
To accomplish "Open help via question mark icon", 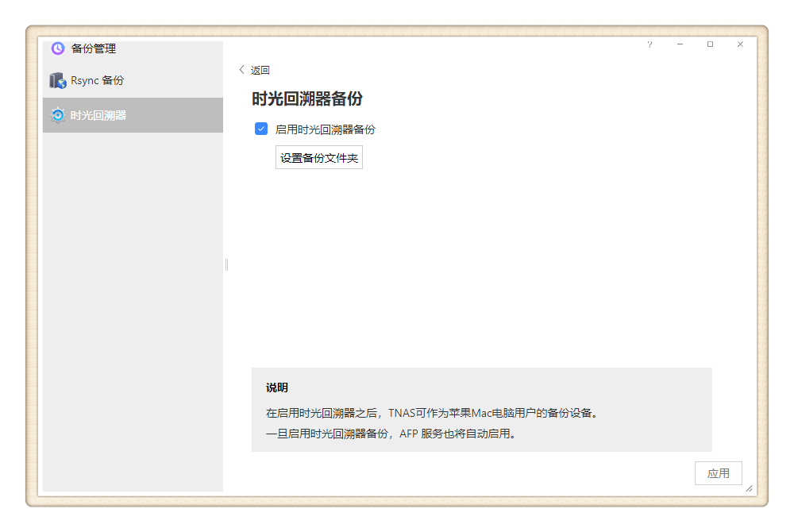I will coord(649,44).
